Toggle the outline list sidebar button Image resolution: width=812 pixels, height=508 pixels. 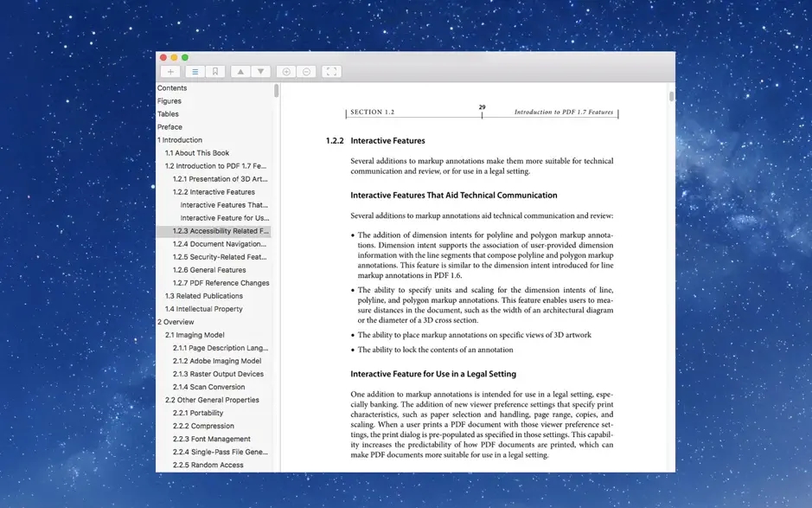click(195, 72)
